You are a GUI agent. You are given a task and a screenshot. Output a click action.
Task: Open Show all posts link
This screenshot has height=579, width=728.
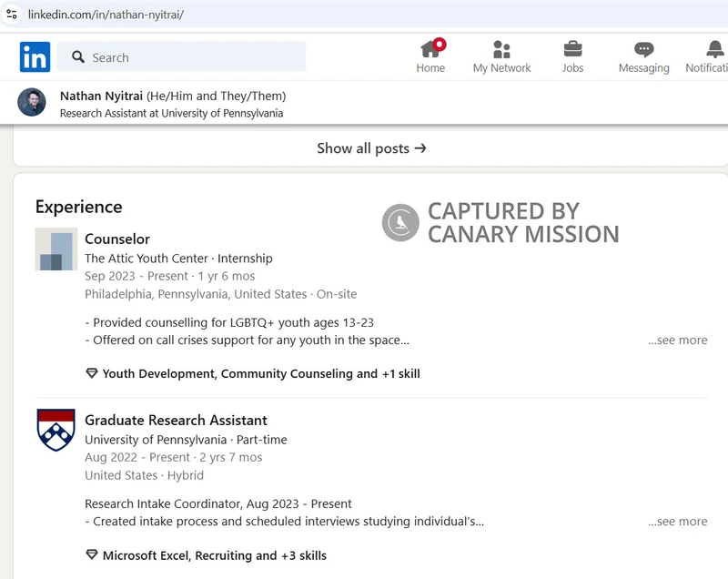point(371,148)
